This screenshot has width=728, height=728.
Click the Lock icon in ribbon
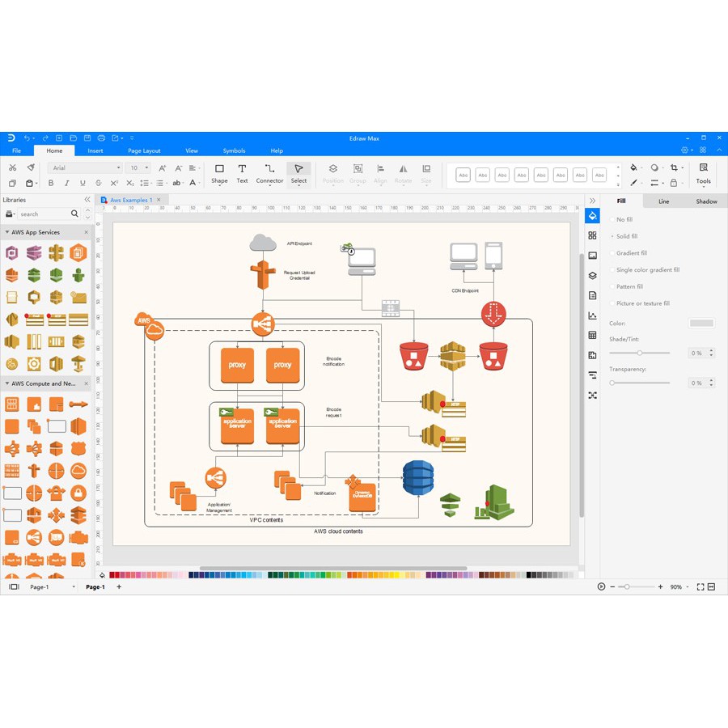[674, 183]
